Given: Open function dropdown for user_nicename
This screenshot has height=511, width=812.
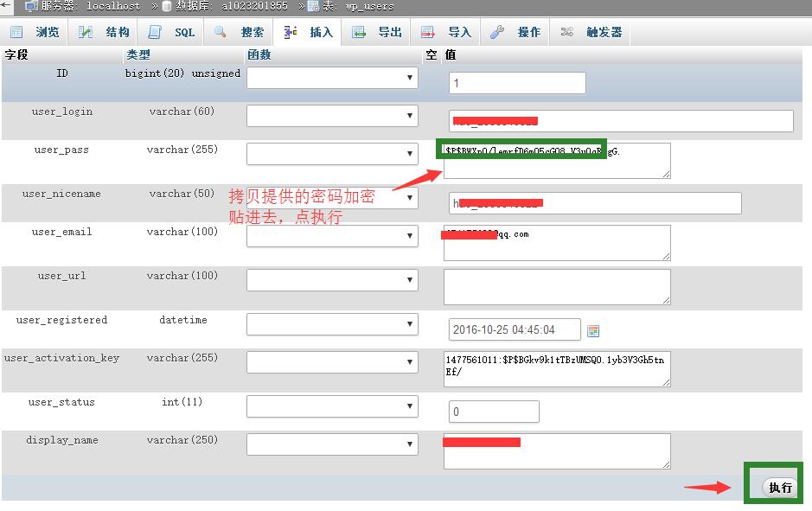Looking at the screenshot, I should pyautogui.click(x=332, y=198).
